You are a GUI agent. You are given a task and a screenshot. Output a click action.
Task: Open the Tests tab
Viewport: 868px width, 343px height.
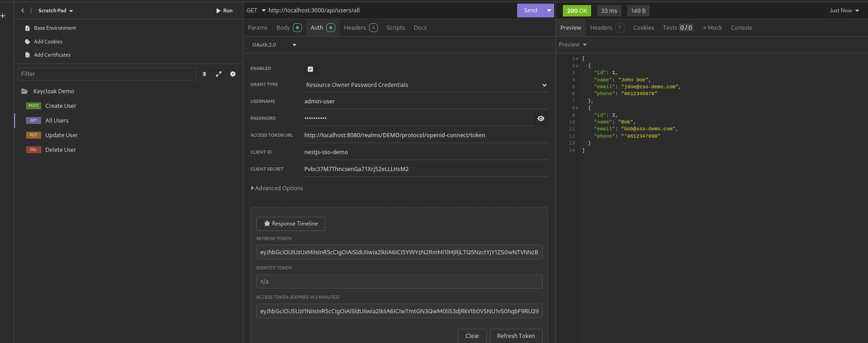click(678, 28)
